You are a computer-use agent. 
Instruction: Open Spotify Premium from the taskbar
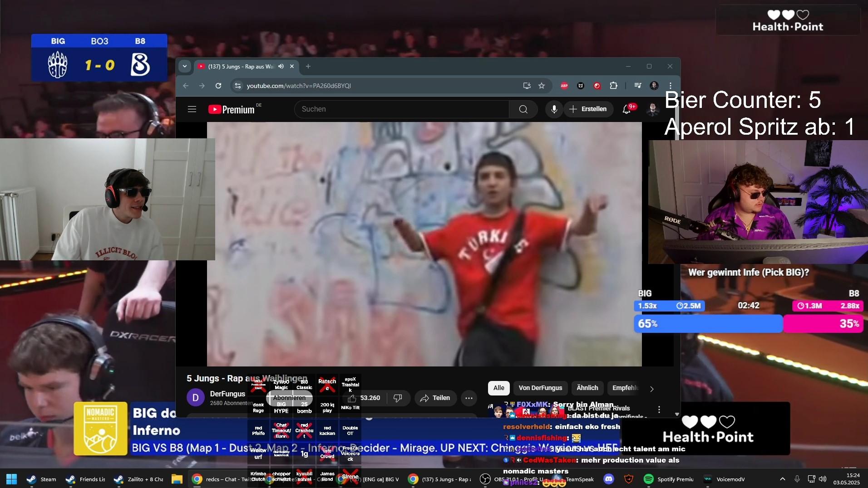tap(669, 479)
